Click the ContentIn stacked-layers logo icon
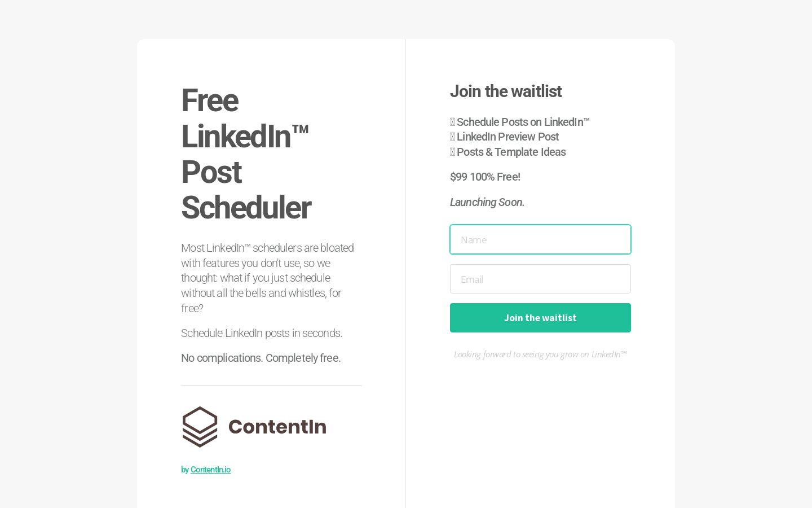812x508 pixels. coord(200,427)
